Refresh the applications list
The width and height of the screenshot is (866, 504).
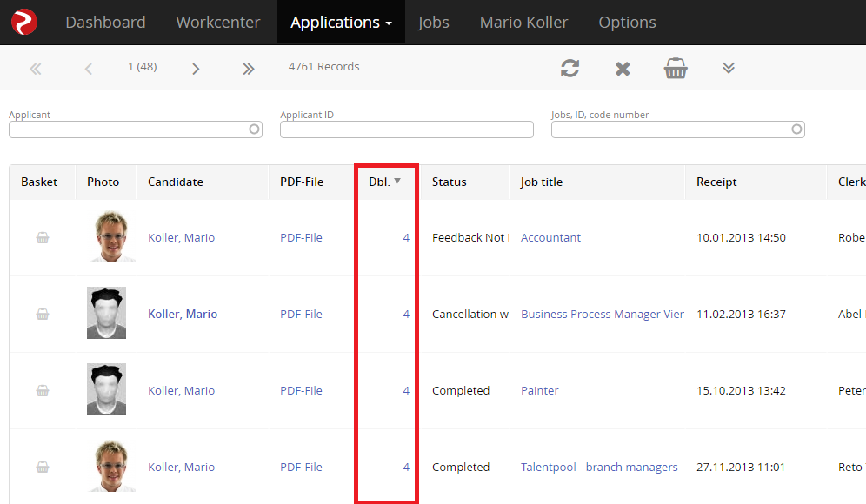570,69
